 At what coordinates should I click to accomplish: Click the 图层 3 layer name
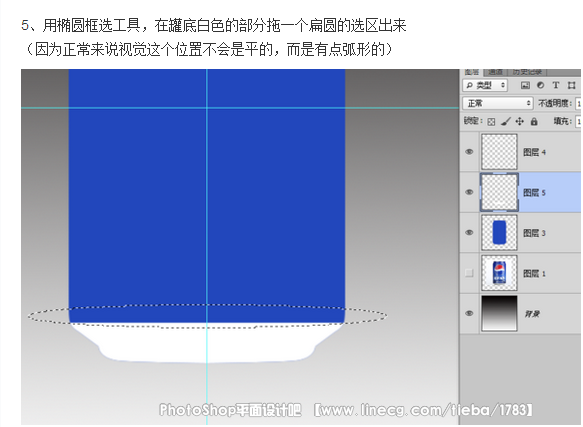(534, 233)
